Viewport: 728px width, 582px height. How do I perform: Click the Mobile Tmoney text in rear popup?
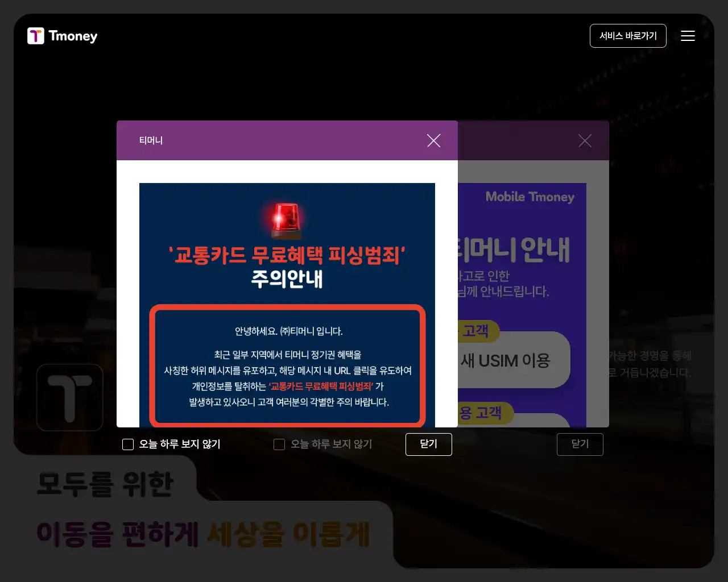[x=530, y=197]
